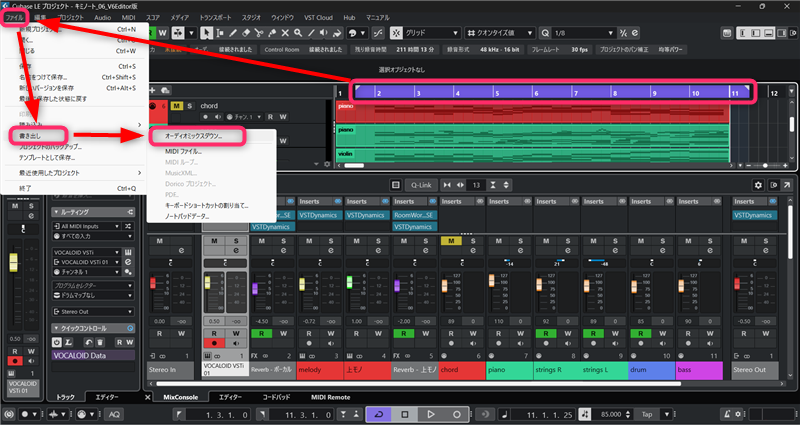The height and width of the screenshot is (425, 800).
Task: Open クオンタイズ値 grid type dropdown
Action: (500, 33)
